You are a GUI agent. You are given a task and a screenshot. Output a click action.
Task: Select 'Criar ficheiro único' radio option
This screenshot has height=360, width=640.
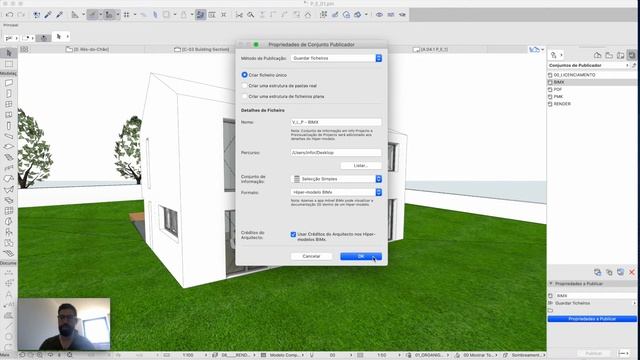click(244, 75)
